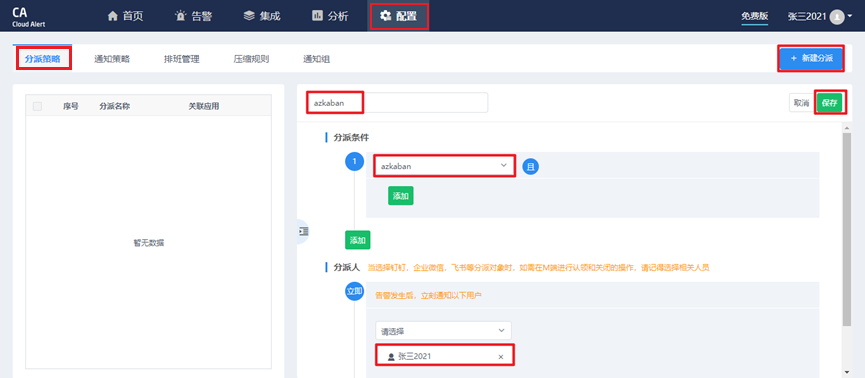Screen dimensions: 865x378
Task: Switch to the 通知策略 tab
Action: (112, 59)
